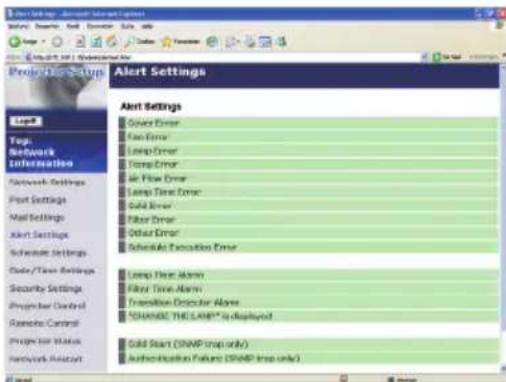Open the Temp Error alert row

click(x=309, y=164)
